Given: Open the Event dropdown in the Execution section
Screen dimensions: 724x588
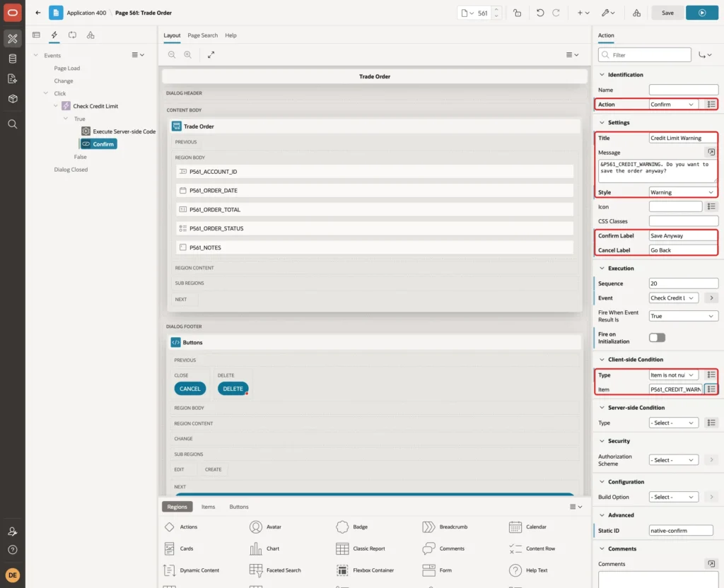Looking at the screenshot, I should pyautogui.click(x=673, y=298).
